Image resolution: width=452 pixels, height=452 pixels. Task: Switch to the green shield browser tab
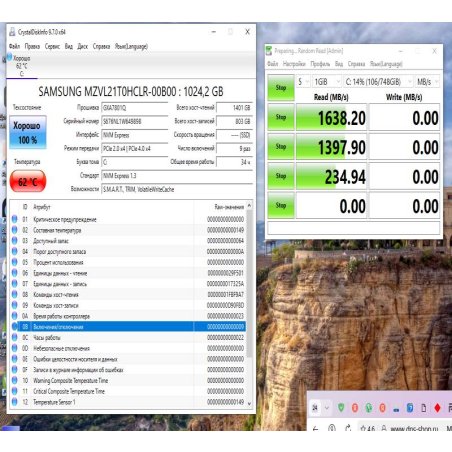(341, 407)
